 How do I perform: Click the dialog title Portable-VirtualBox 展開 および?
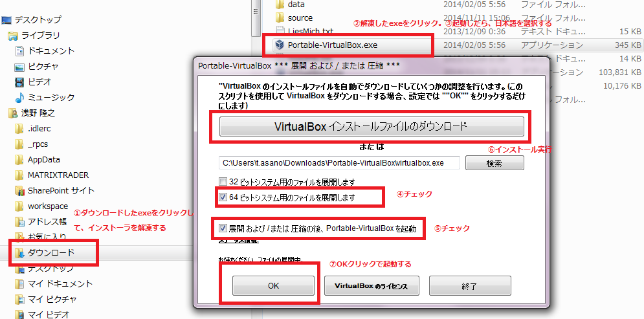pyautogui.click(x=299, y=66)
